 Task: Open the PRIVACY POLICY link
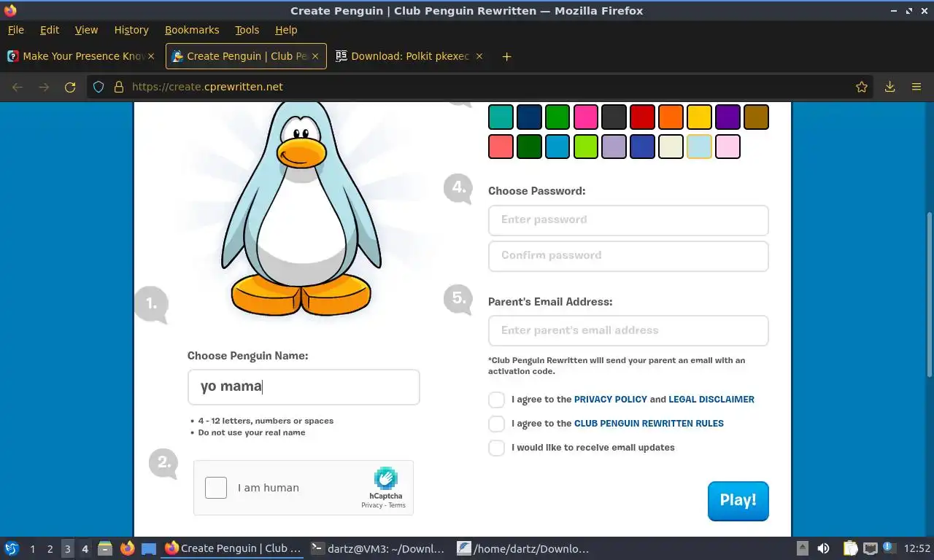click(x=611, y=400)
